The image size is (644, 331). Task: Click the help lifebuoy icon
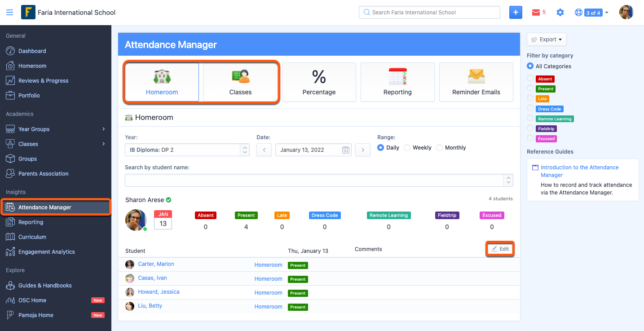point(578,13)
